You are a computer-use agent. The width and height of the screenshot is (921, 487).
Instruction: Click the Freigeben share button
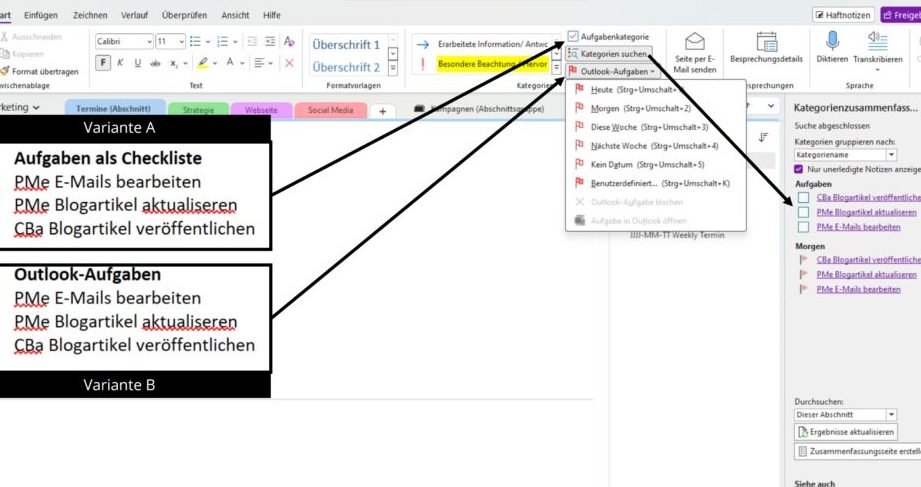(x=900, y=15)
